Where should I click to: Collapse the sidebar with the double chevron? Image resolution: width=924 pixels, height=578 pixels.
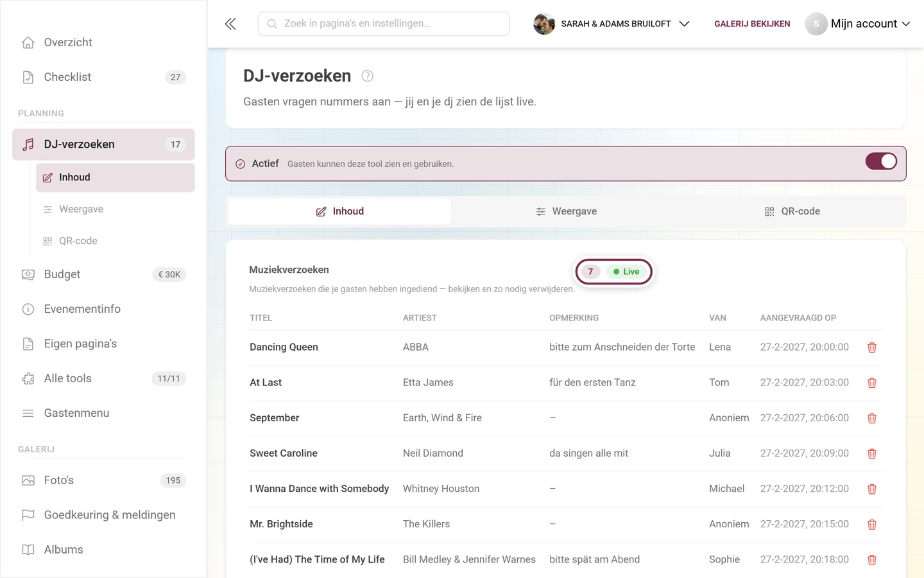click(x=230, y=24)
